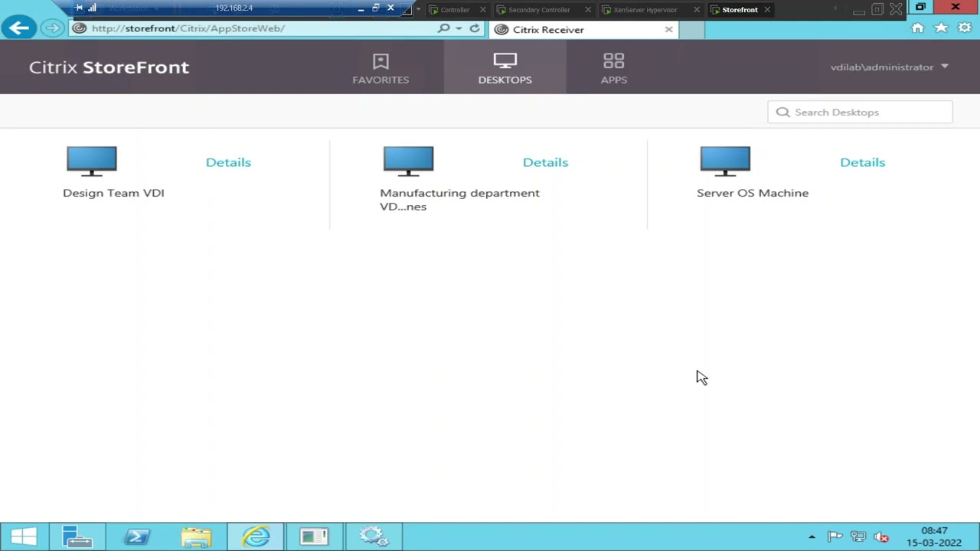The width and height of the screenshot is (980, 551).
Task: Open a new blank browser tab
Action: point(691,30)
